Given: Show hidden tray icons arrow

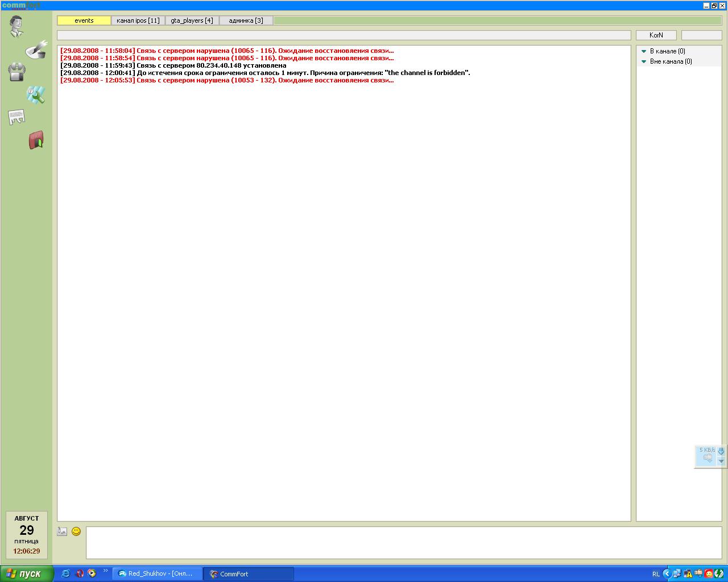Looking at the screenshot, I should [667, 573].
